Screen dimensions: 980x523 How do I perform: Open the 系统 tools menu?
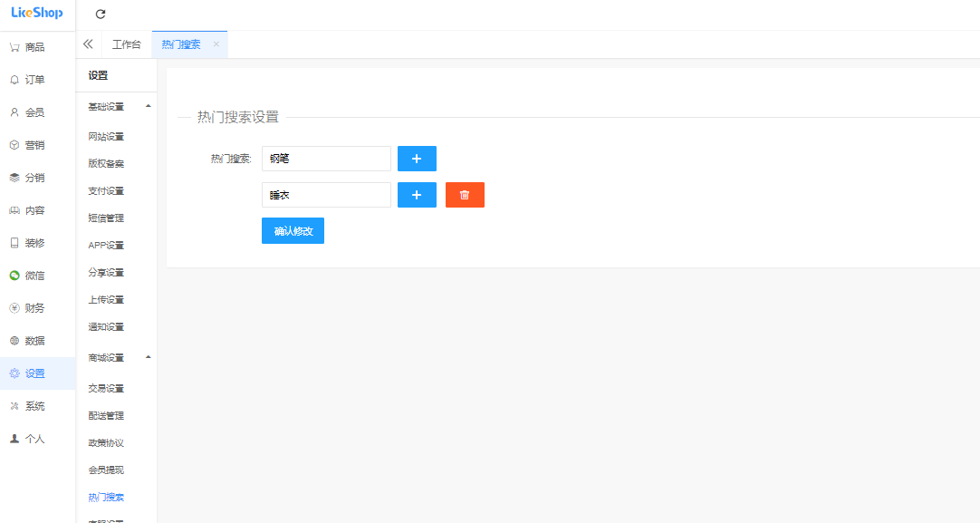pyautogui.click(x=37, y=406)
